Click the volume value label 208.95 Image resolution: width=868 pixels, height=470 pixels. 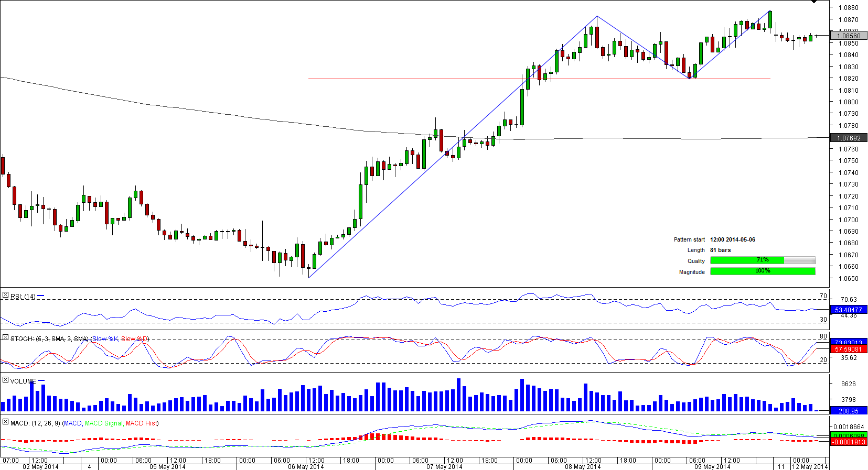(x=849, y=411)
